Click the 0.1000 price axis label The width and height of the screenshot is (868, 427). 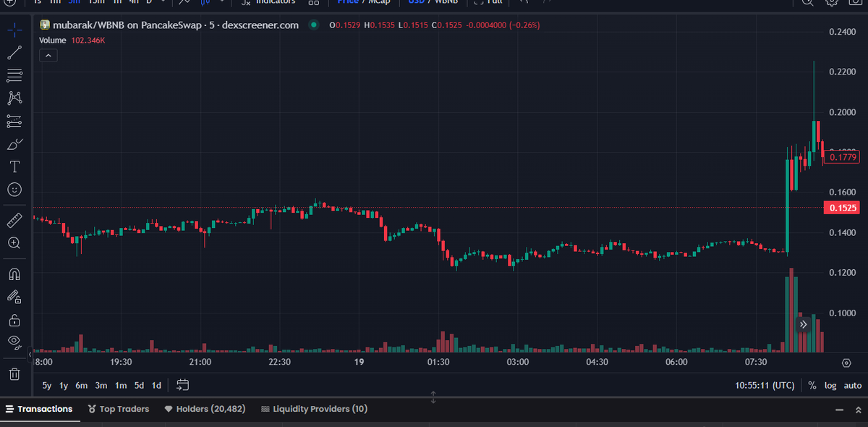tap(843, 313)
